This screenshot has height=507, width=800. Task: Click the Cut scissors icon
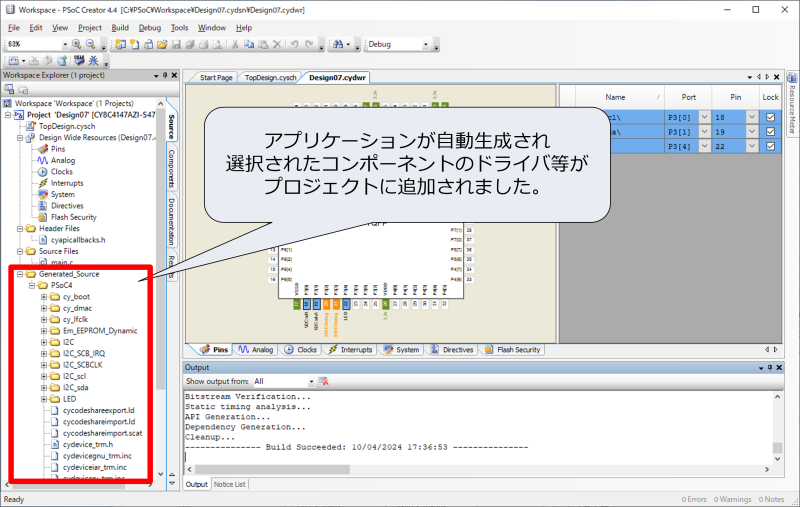click(x=235, y=44)
